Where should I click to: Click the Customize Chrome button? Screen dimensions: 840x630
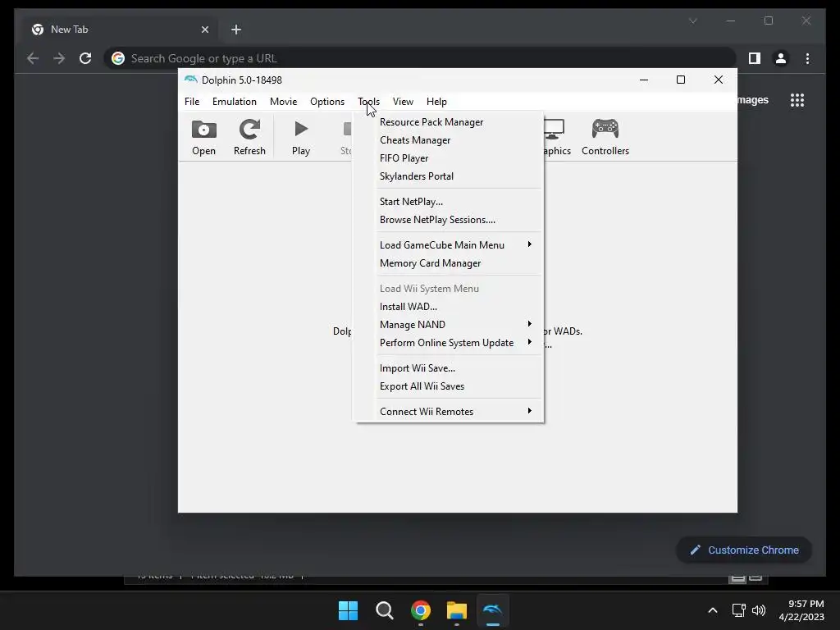coord(744,550)
